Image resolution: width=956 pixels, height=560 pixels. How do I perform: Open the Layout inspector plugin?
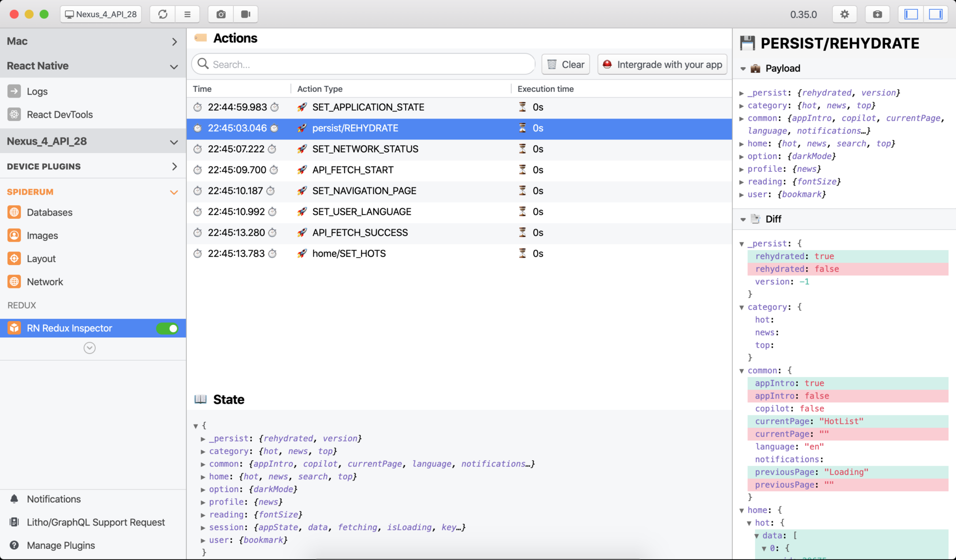(42, 259)
